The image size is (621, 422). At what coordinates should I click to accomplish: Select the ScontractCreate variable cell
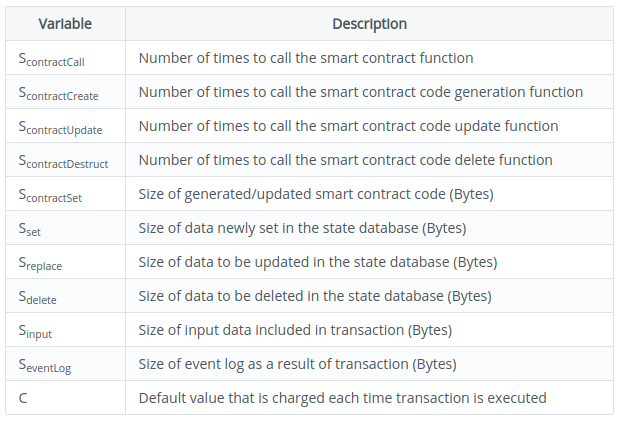[59, 93]
